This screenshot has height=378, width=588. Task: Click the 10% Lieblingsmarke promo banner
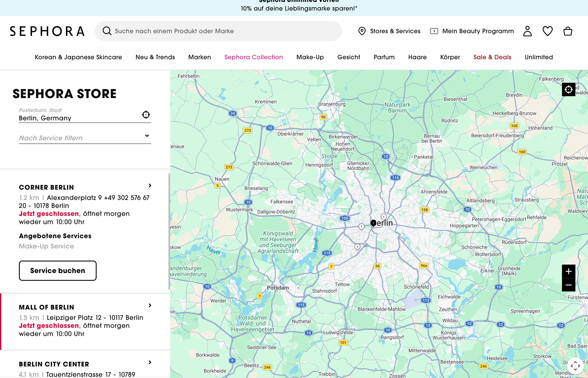point(299,8)
